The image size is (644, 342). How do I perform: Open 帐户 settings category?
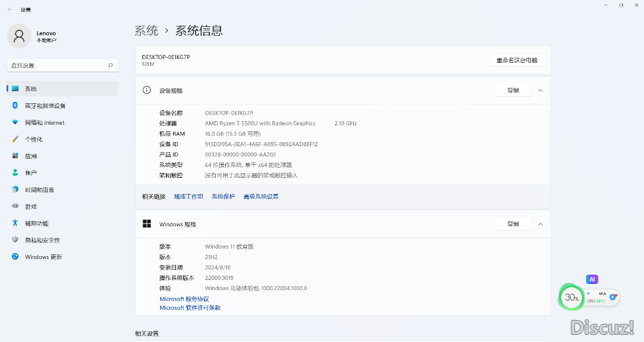tap(63, 173)
